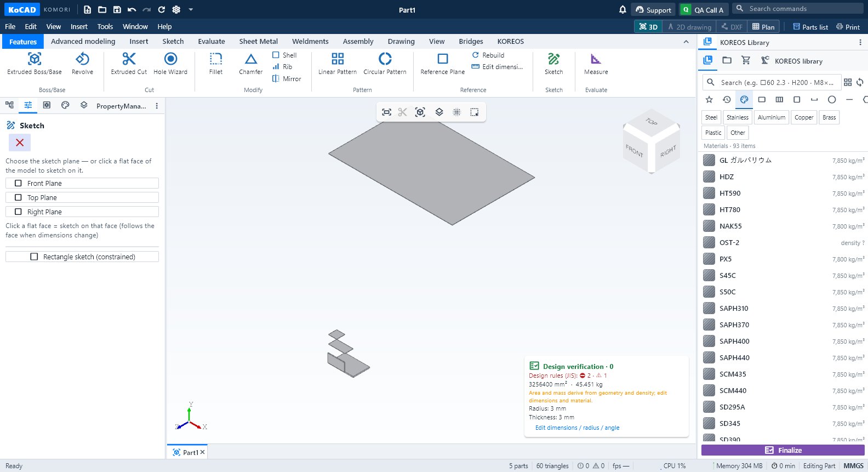Open the Tools menu

point(105,26)
